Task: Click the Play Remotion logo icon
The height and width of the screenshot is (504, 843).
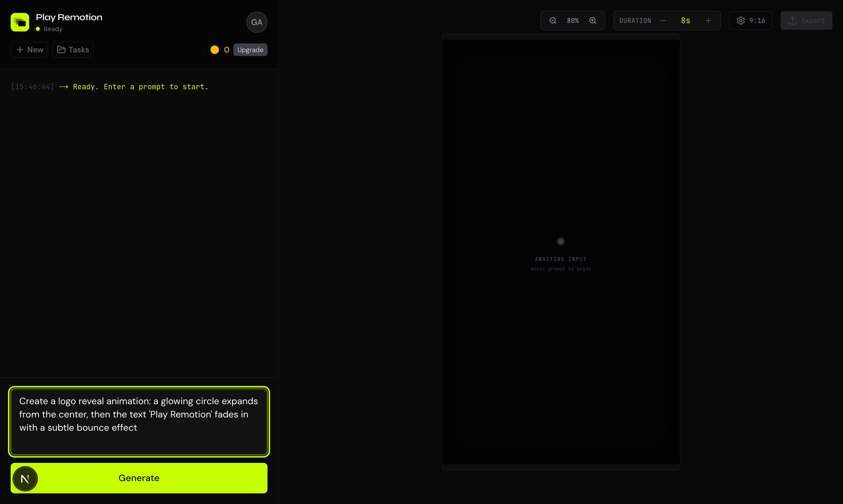Action: click(x=20, y=22)
